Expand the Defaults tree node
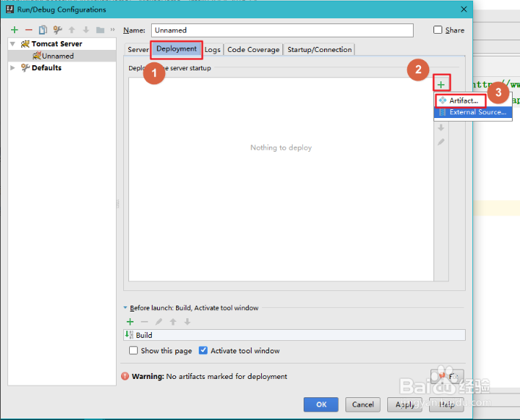This screenshot has width=520, height=420. click(13, 67)
